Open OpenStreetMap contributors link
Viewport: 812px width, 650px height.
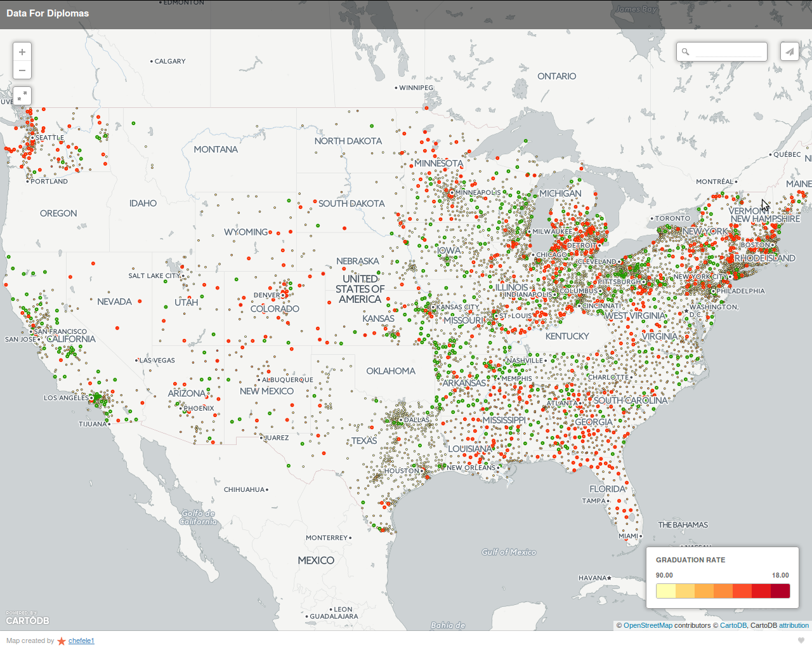[648, 626]
